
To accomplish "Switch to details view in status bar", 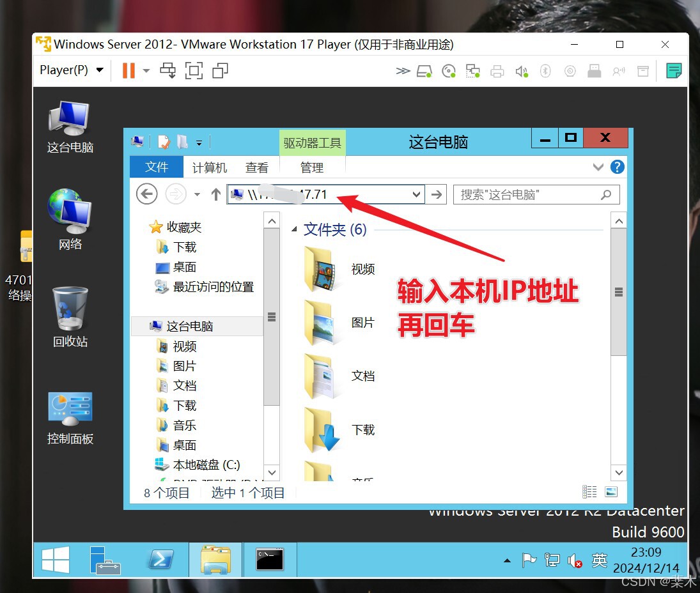I will pos(589,491).
